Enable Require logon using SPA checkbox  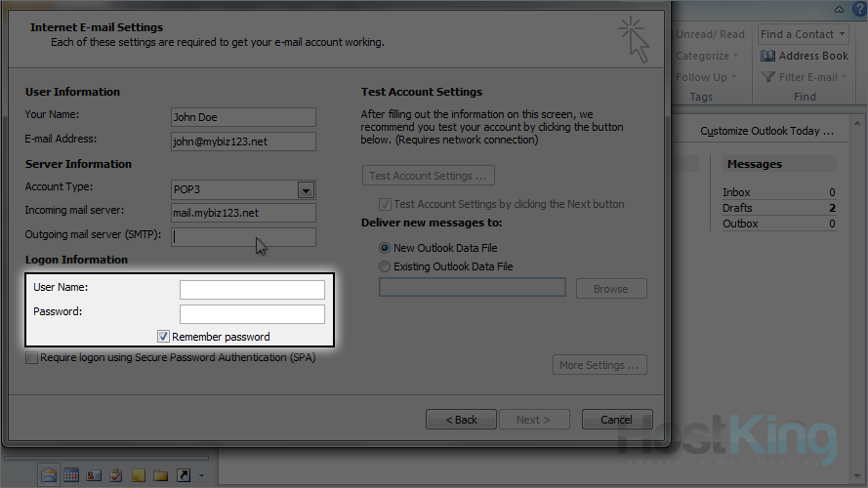[32, 358]
